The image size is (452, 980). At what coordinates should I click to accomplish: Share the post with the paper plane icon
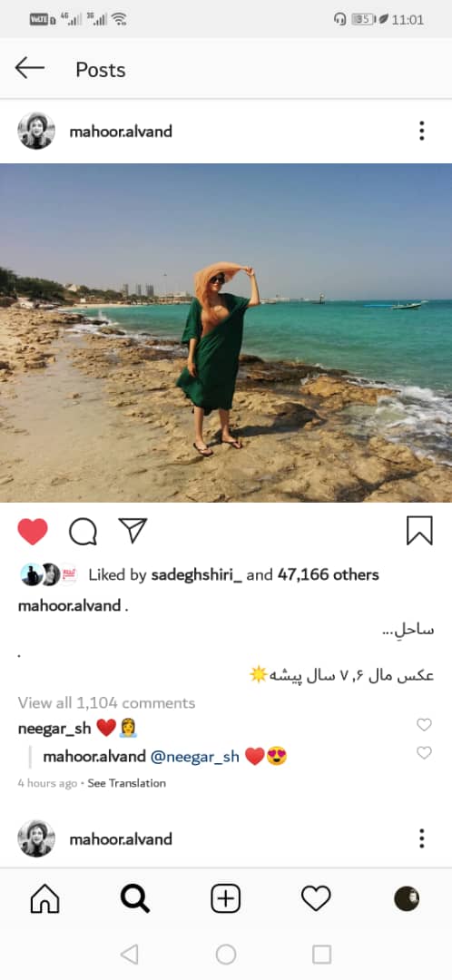coord(133,531)
